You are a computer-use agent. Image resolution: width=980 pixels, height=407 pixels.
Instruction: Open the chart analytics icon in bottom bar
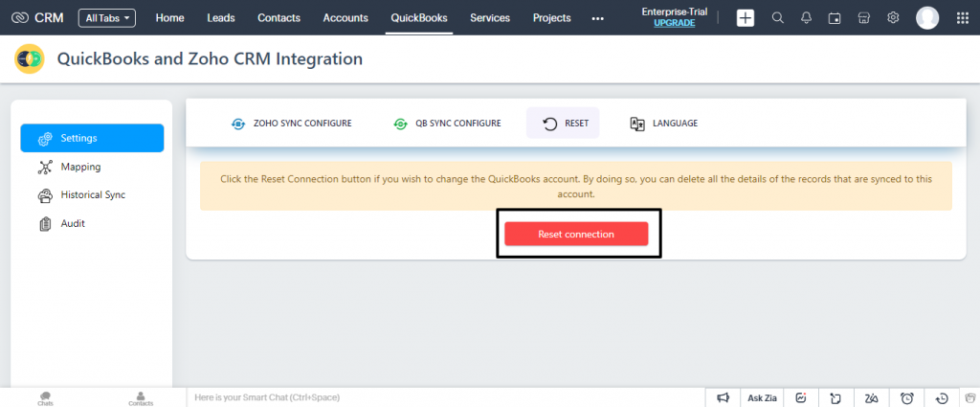pyautogui.click(x=801, y=397)
